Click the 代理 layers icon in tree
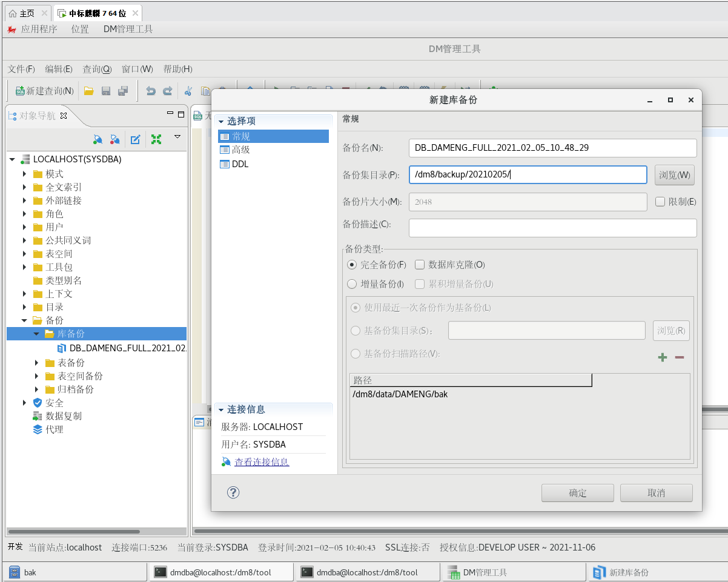Image resolution: width=728 pixels, height=582 pixels. tap(38, 429)
